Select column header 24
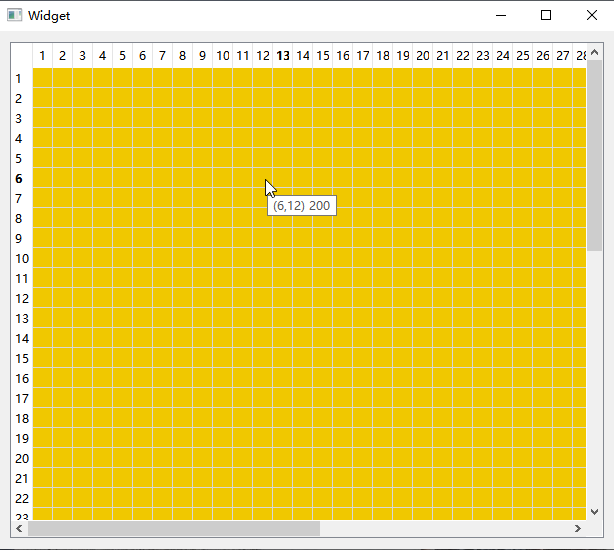Screen dimensions: 614x550 pos(502,56)
